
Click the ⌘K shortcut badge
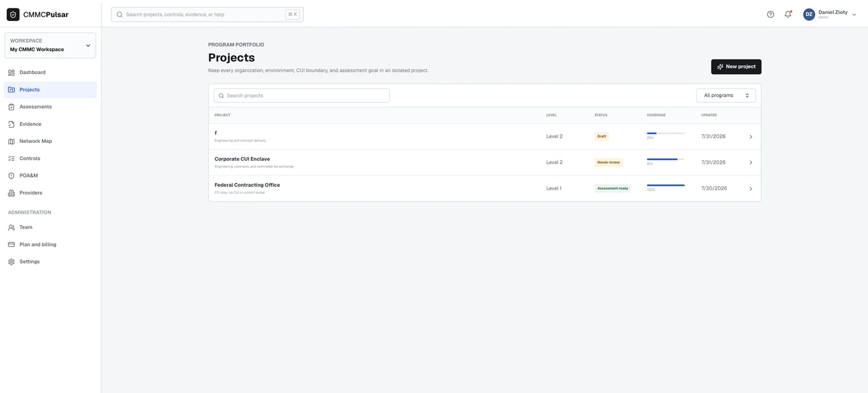tap(292, 14)
